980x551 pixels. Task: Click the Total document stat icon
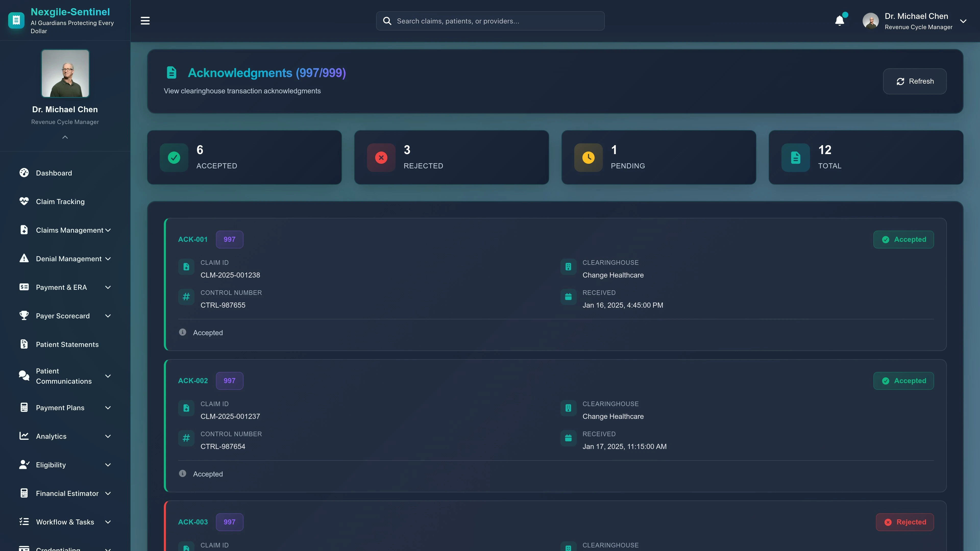[x=795, y=157]
